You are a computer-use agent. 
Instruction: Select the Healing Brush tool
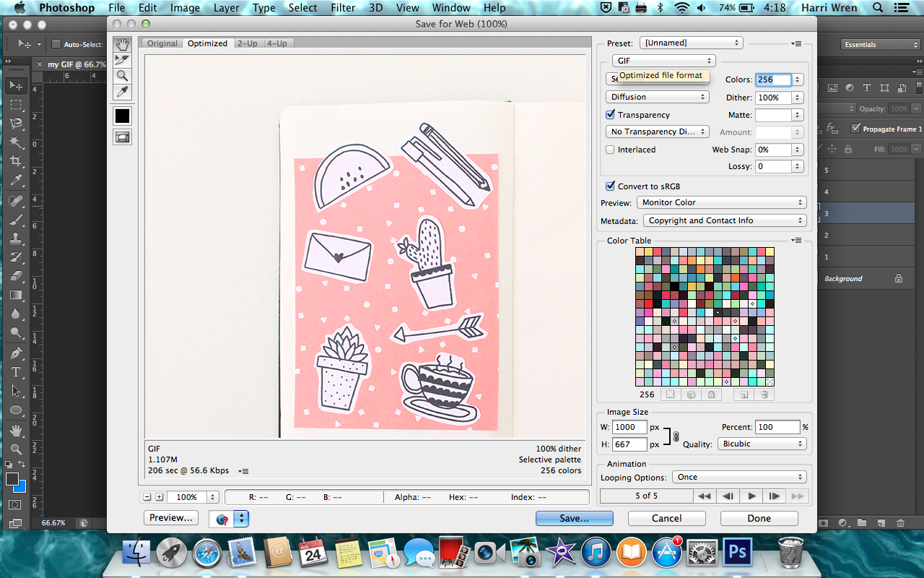click(x=15, y=201)
